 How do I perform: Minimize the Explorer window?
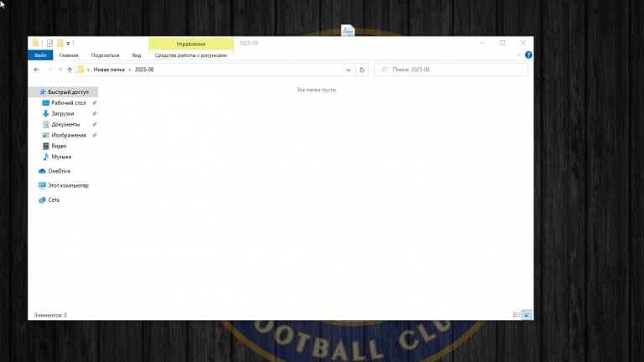[483, 43]
